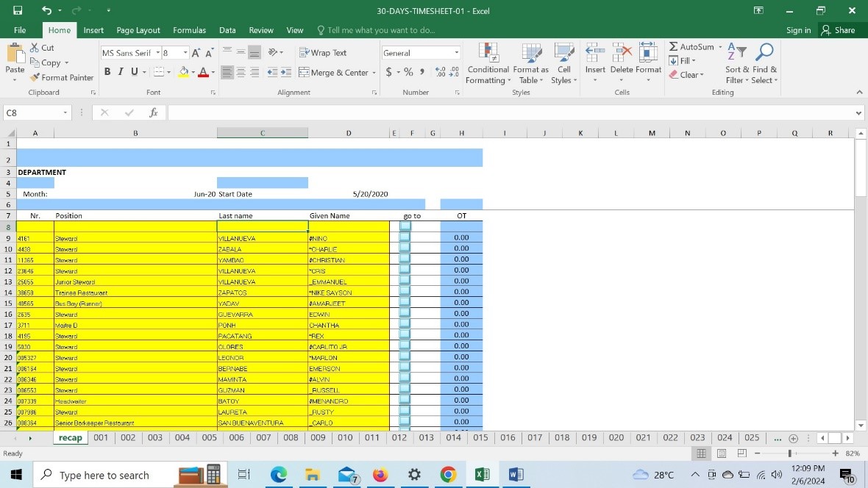868x488 pixels.
Task: Switch to Page Layout view in status bar
Action: [x=722, y=453]
